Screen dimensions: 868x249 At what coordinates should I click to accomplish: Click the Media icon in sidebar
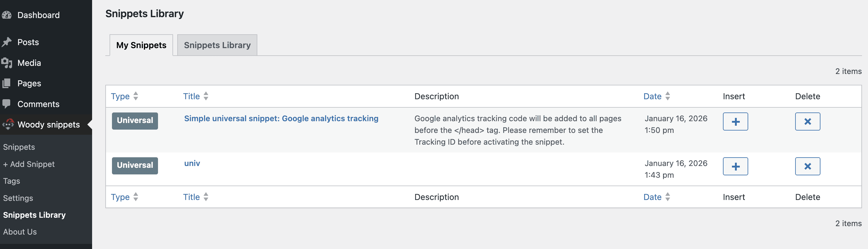click(x=7, y=63)
